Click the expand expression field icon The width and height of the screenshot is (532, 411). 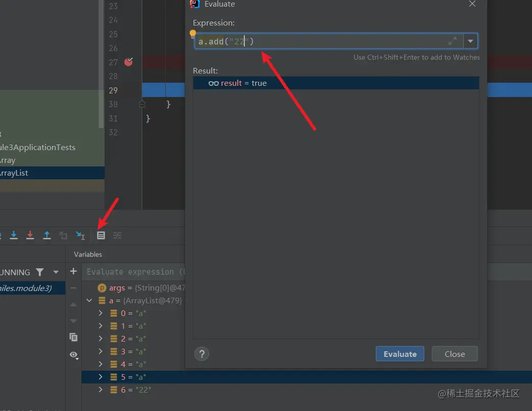click(x=452, y=41)
